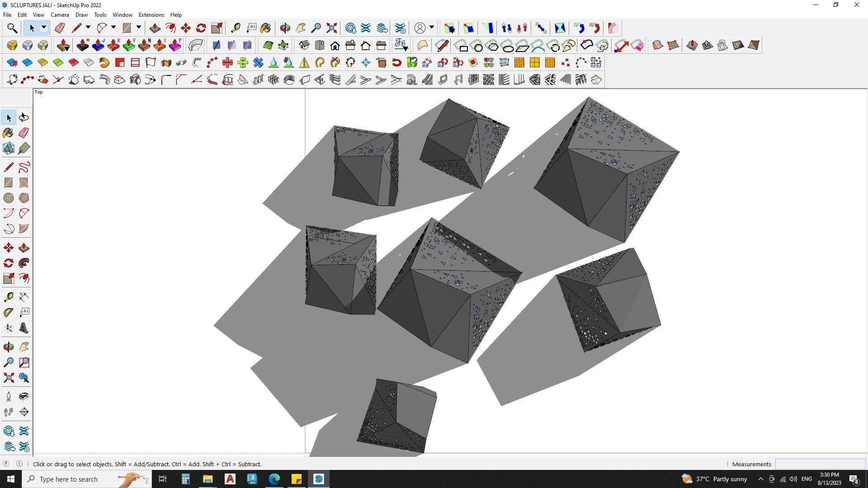Open the notification center icon
This screenshot has width=868, height=488.
pos(854,479)
